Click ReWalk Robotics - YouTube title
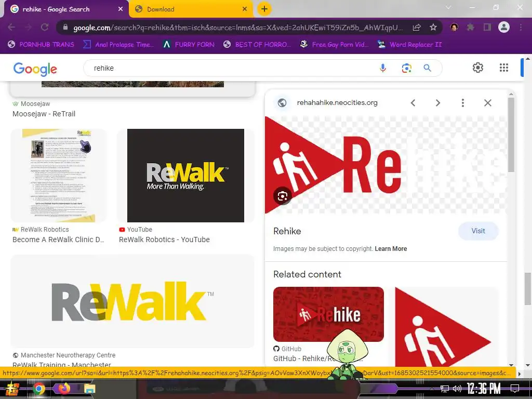532x399 pixels. [x=164, y=240]
